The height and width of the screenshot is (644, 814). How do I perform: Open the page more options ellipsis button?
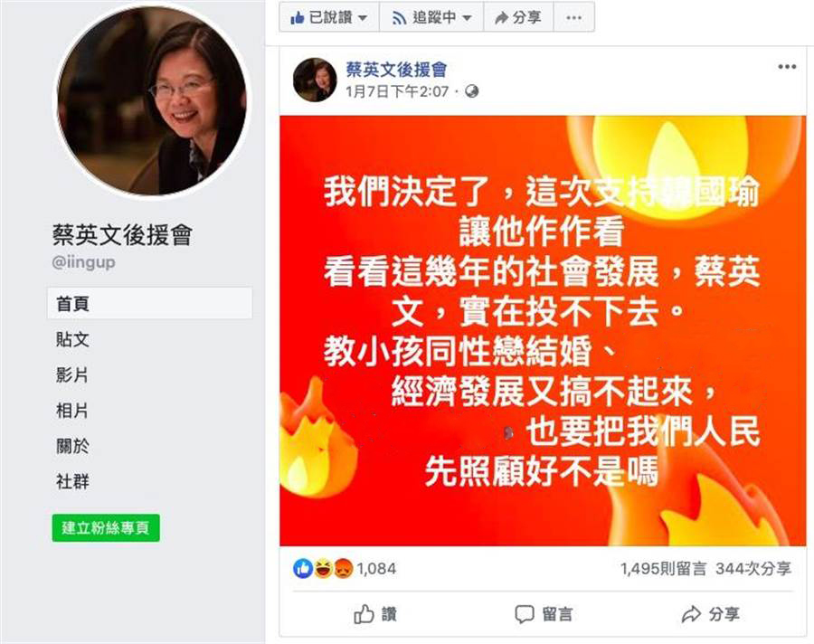pos(573,18)
